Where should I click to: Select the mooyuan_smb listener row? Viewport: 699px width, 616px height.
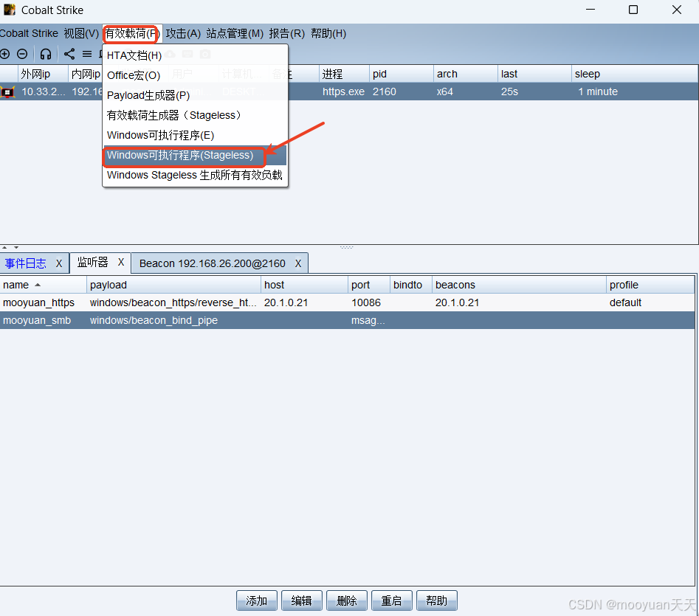pyautogui.click(x=347, y=321)
